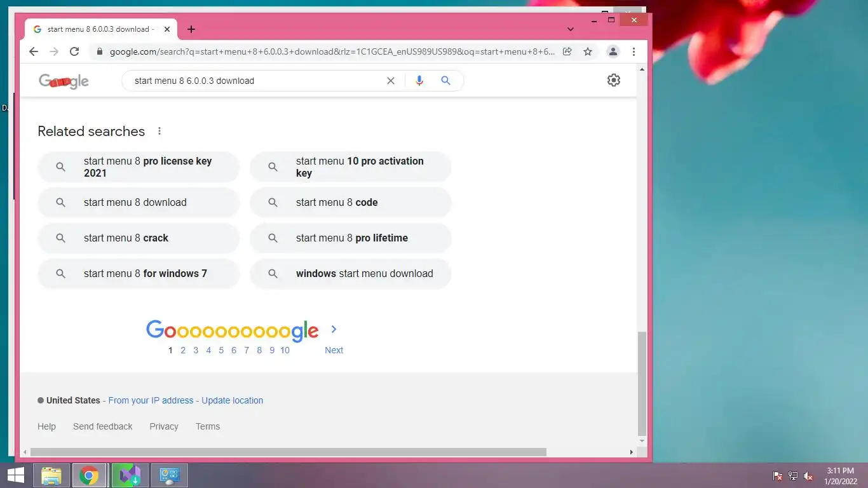The height and width of the screenshot is (488, 868).
Task: Search start menu 10 pro activation key
Action: 351,167
